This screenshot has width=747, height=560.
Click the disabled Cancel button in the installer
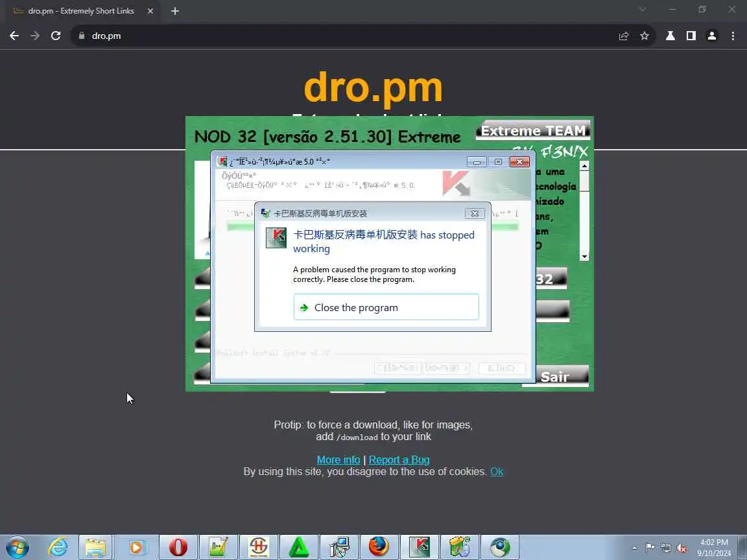point(502,368)
